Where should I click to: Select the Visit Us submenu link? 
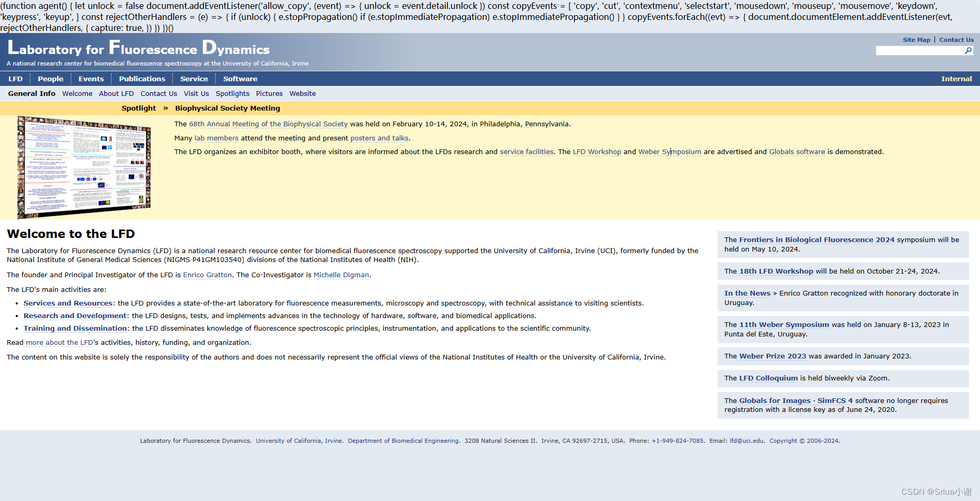[196, 93]
